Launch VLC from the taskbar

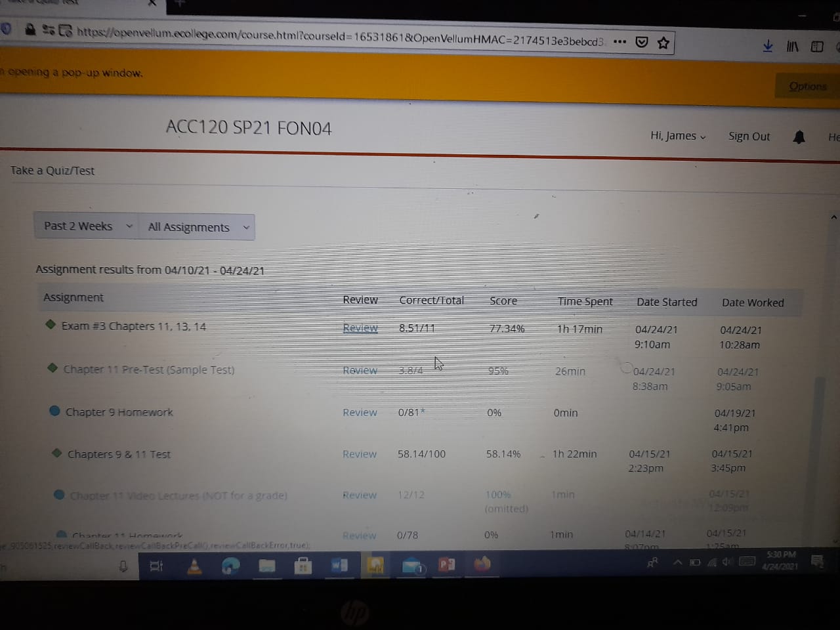coord(194,566)
